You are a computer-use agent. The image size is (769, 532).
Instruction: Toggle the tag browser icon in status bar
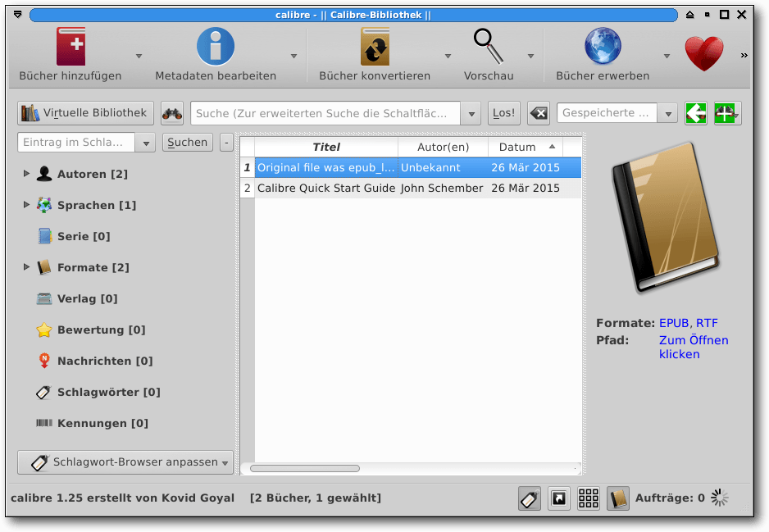[x=530, y=498]
